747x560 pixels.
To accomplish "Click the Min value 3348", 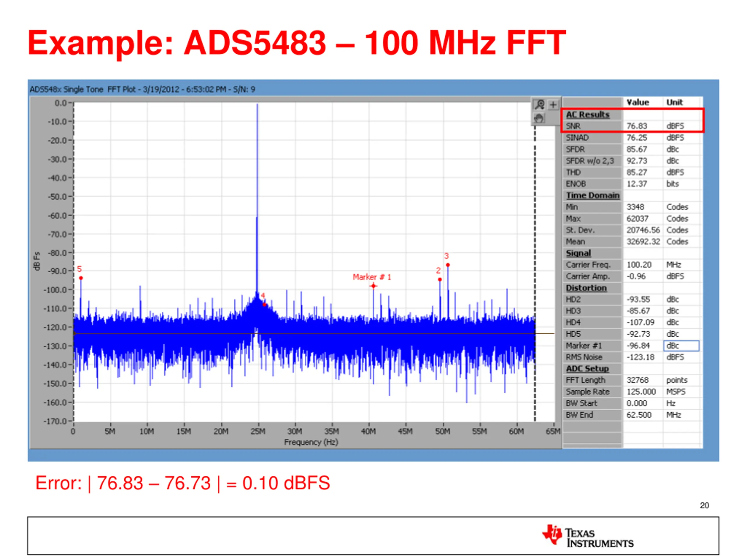I will point(635,207).
